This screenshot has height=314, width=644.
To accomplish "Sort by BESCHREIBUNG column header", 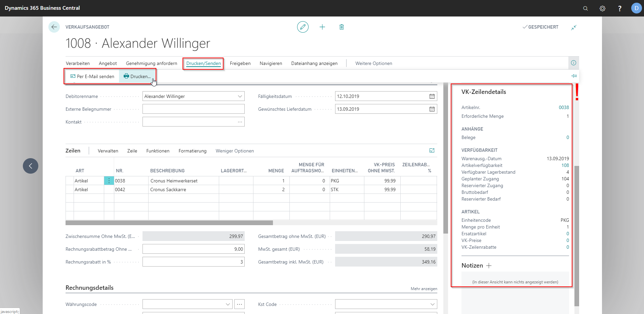I will (x=167, y=171).
